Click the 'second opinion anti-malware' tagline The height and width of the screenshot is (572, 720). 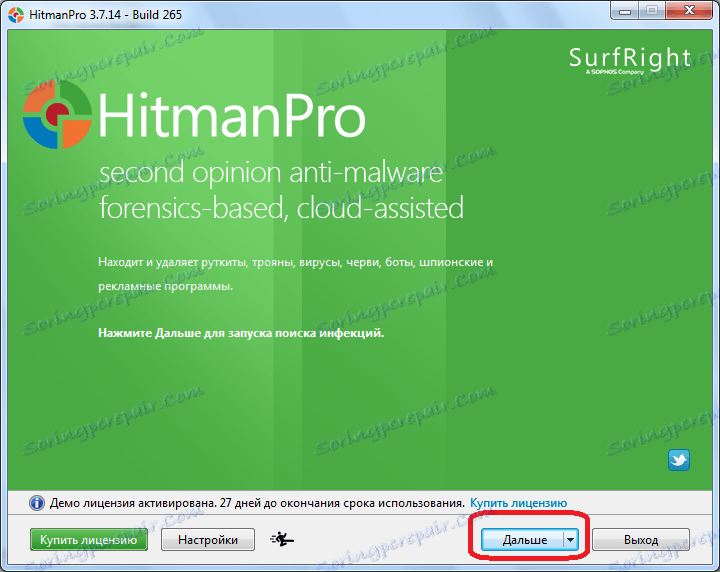(271, 173)
